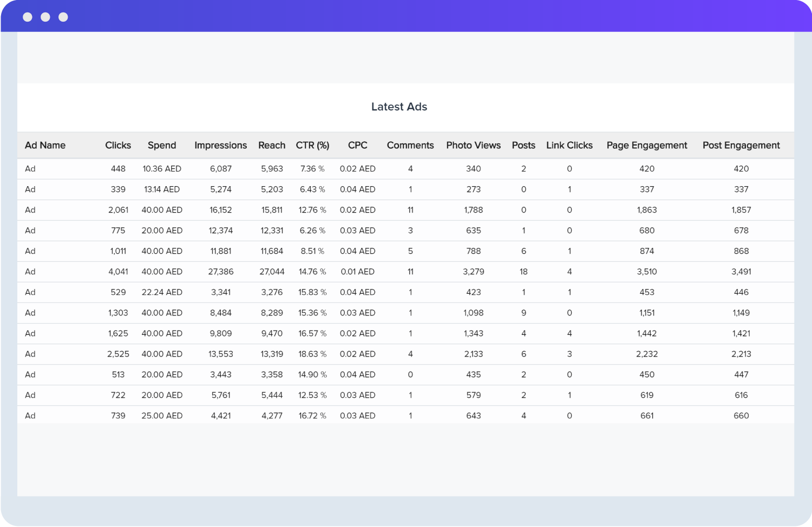This screenshot has width=812, height=527.
Task: Select the 2,213 post engagement value
Action: 741,354
